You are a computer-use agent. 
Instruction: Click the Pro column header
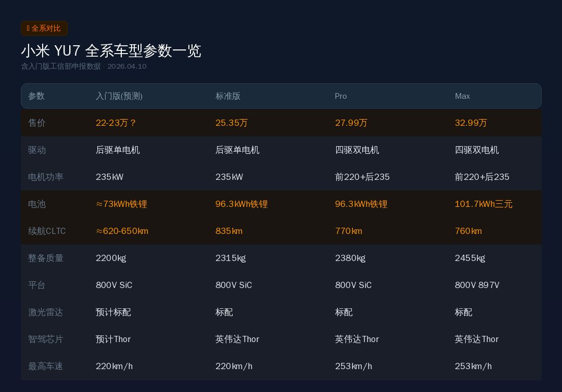[341, 96]
